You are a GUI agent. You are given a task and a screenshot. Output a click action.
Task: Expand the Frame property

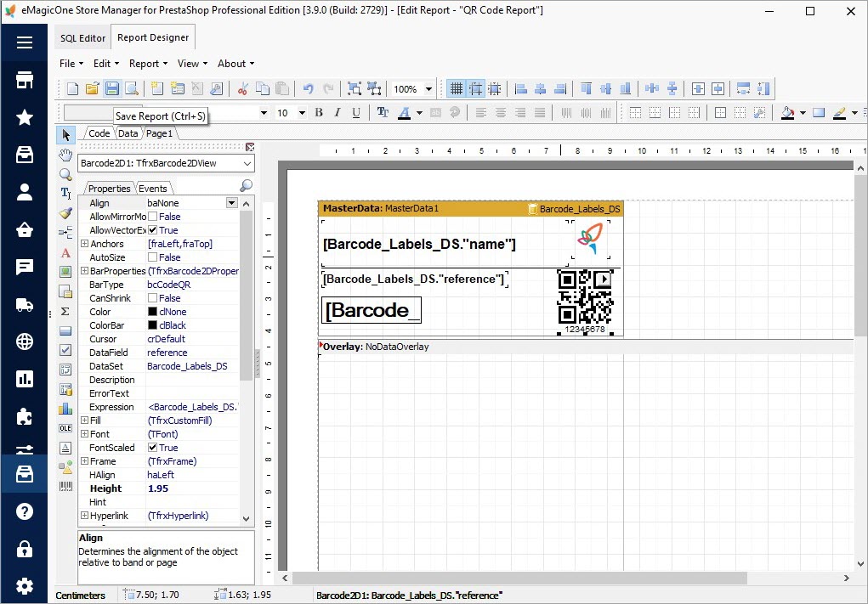[85, 460]
